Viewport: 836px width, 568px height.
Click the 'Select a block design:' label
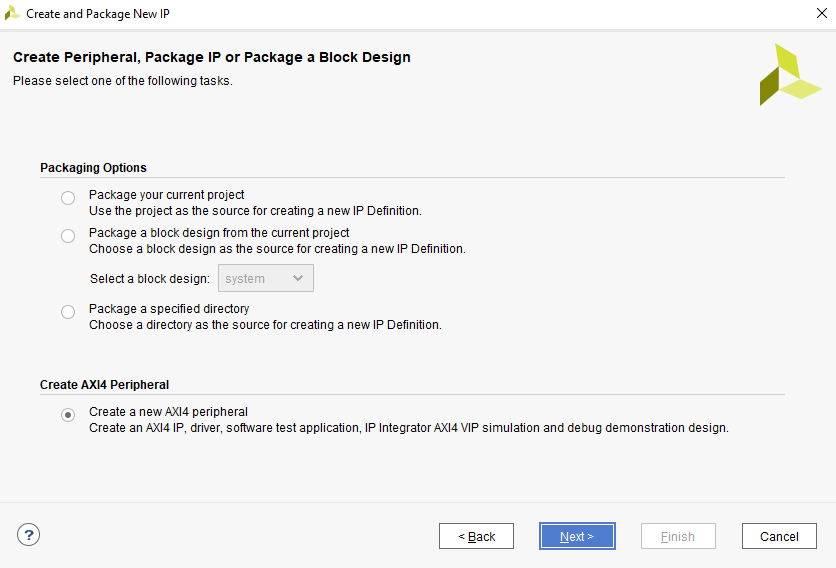(x=150, y=278)
